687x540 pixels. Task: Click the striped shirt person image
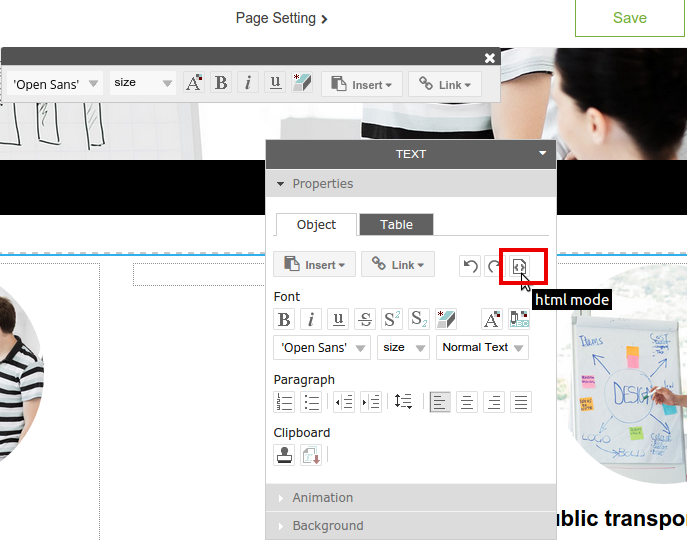[21, 373]
